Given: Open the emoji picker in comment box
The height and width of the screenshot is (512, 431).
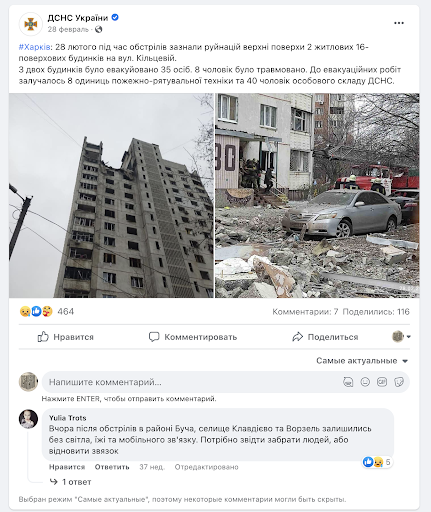Looking at the screenshot, I should coord(365,382).
